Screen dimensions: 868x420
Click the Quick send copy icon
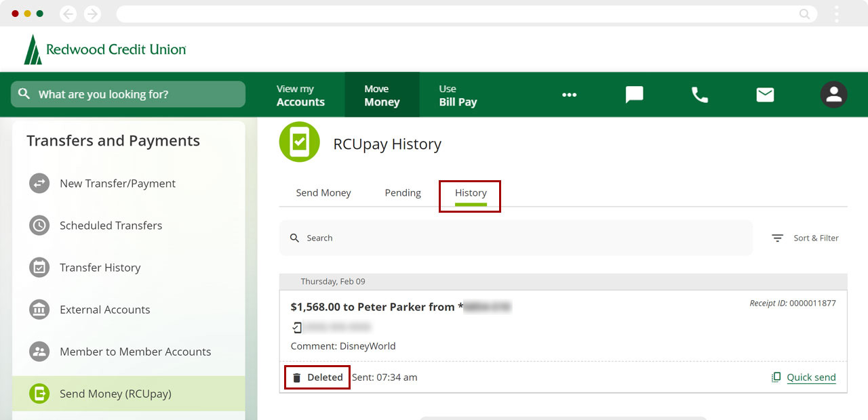[776, 377]
